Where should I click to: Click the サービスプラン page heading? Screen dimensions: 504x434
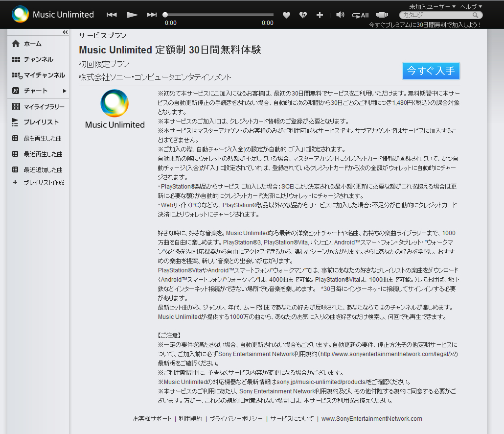tap(103, 36)
